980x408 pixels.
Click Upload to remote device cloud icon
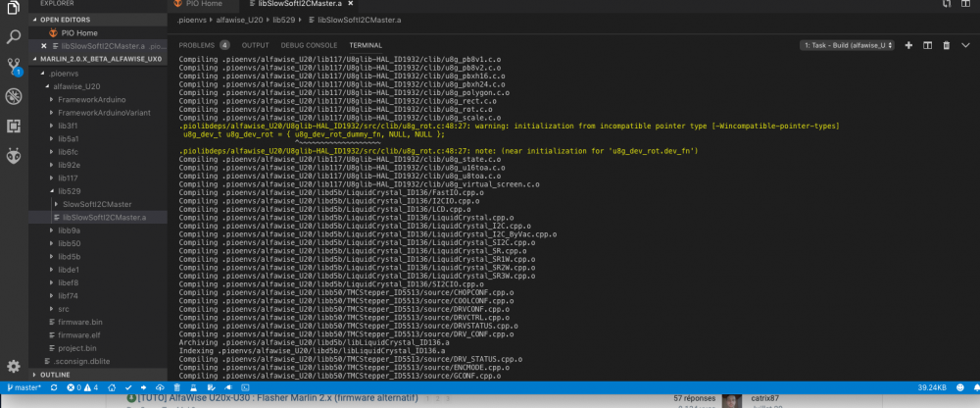[160, 388]
